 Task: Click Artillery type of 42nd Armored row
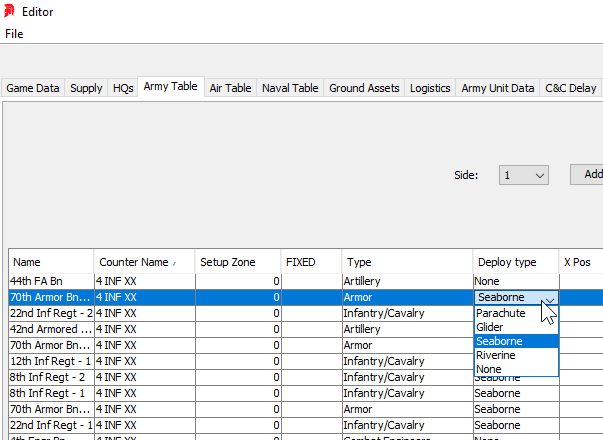click(408, 329)
